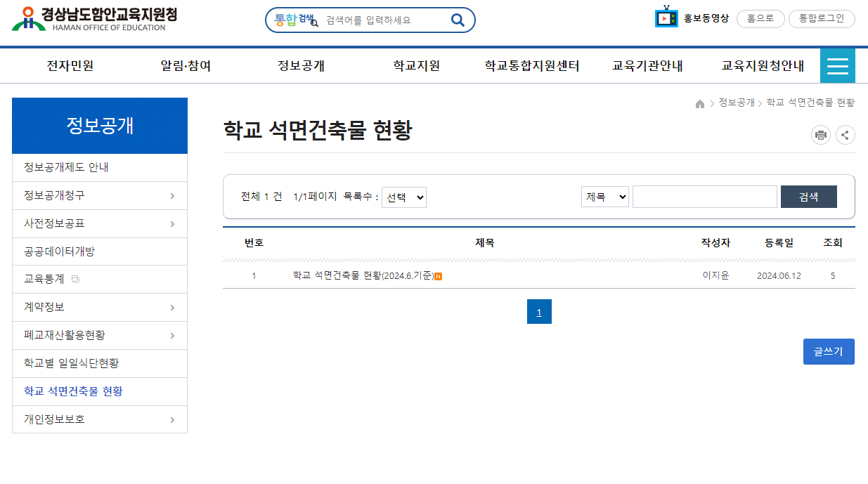Click the 제목 column header
This screenshot has width=868, height=484.
pyautogui.click(x=485, y=243)
